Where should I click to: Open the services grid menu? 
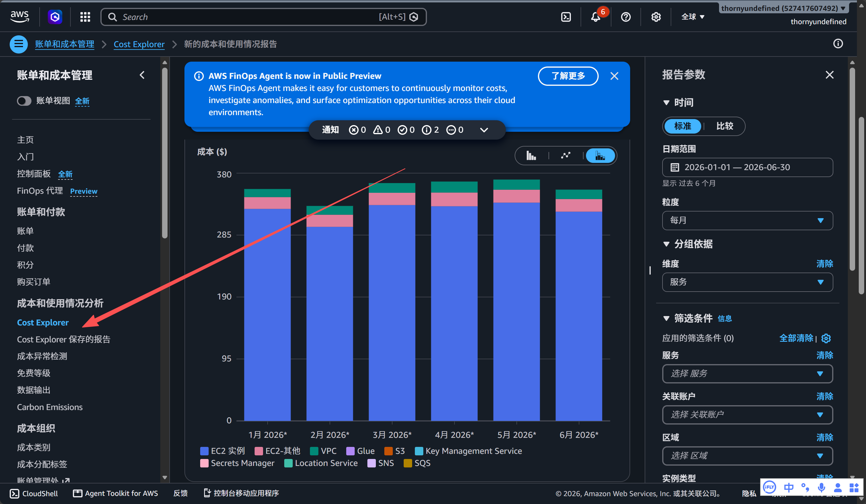85,17
